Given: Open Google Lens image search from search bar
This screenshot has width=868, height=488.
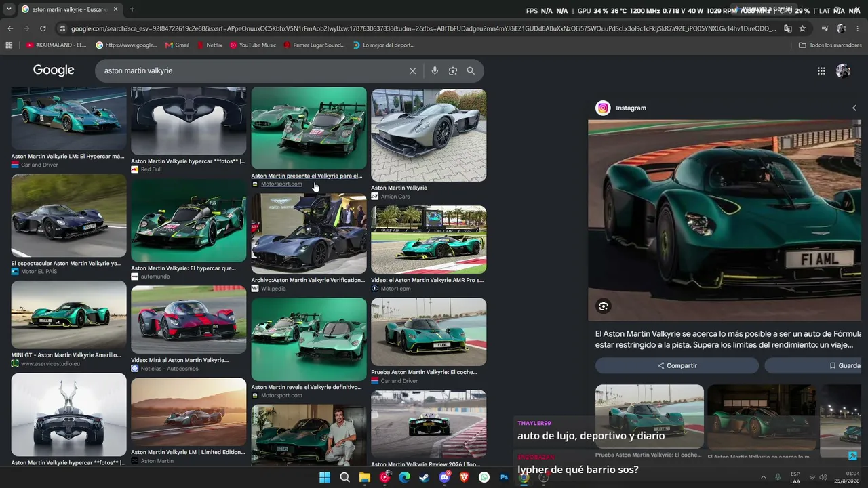Looking at the screenshot, I should [453, 71].
